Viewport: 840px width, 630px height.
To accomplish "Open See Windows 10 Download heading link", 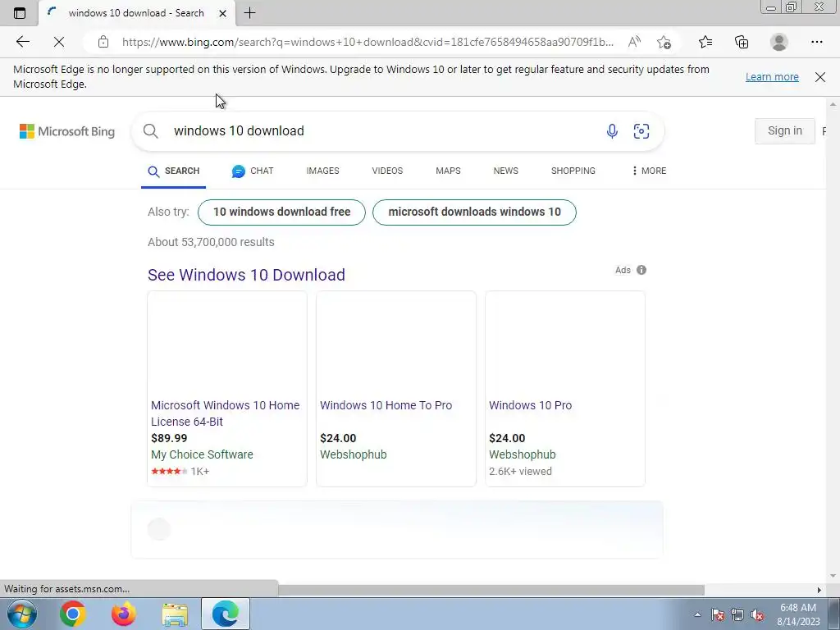I will (x=246, y=275).
